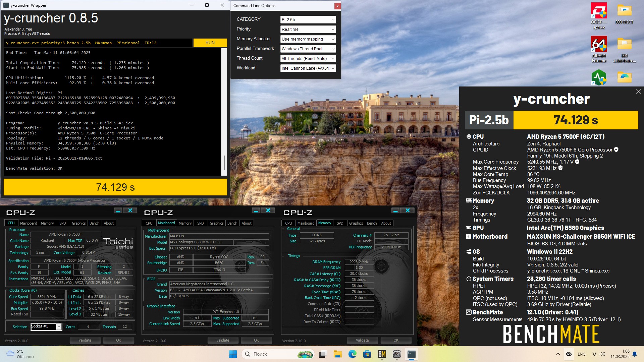Switch to CPU tab in the Timings CPU-Z window
This screenshot has height=362, width=644.
click(x=288, y=223)
